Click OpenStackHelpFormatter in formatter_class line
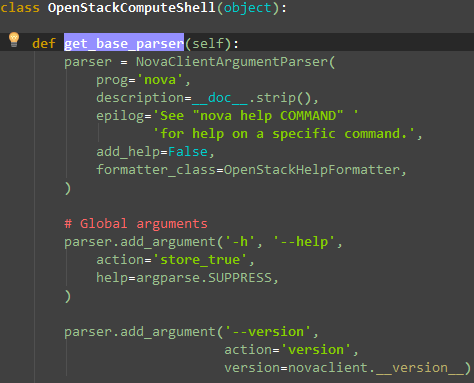The height and width of the screenshot is (383, 474). [x=312, y=170]
